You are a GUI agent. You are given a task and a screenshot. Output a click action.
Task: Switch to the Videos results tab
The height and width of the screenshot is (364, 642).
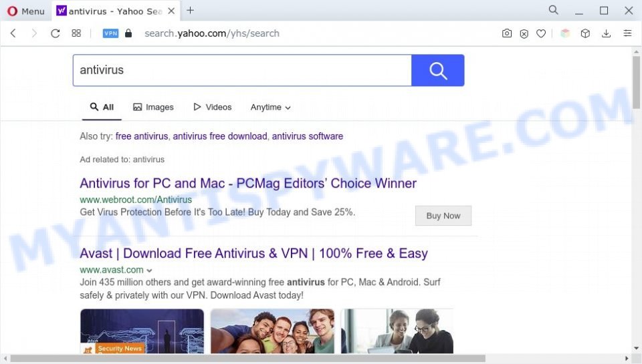[213, 107]
